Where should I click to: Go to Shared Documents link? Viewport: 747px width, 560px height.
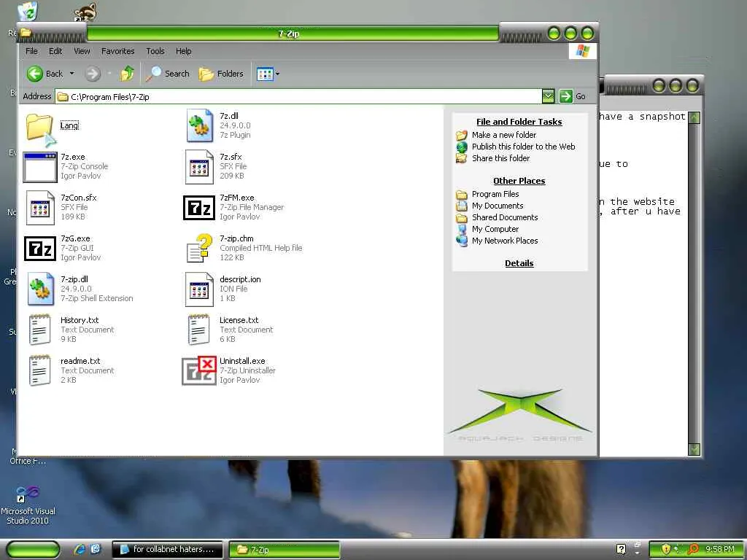[x=505, y=217]
